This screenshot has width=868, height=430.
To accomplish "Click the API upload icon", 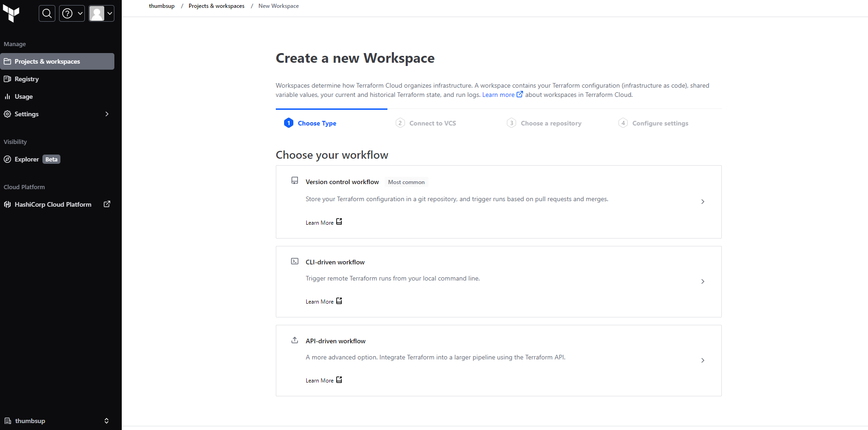I will pyautogui.click(x=295, y=340).
